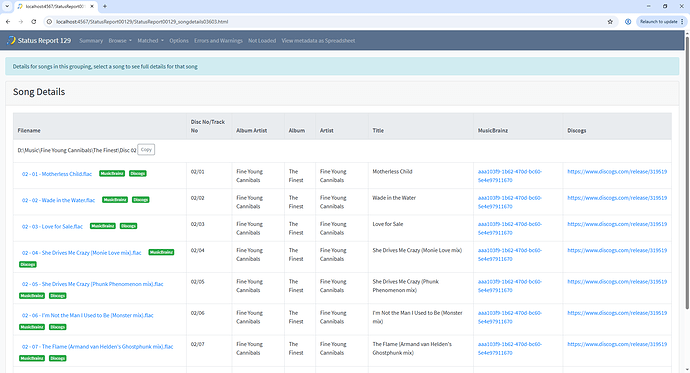This screenshot has height=373, width=690.
Task: Click Discogs badge next to Love for Sale.flac
Action: (x=128, y=226)
